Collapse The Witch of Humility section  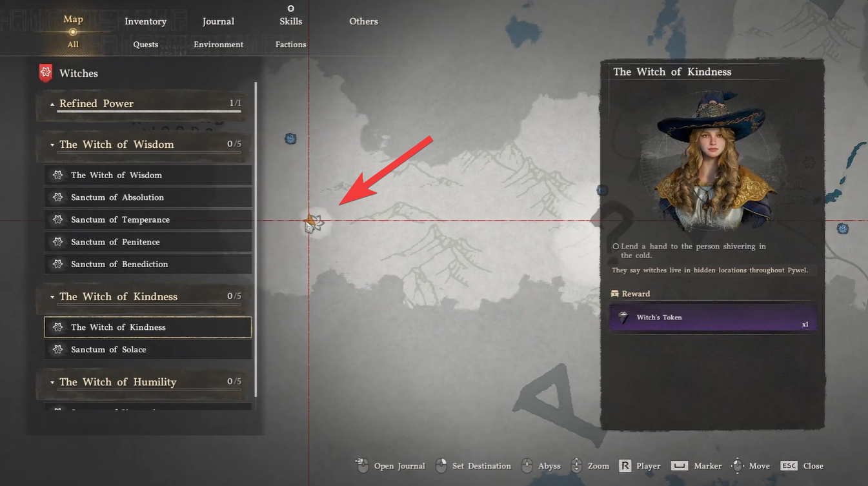coord(52,383)
